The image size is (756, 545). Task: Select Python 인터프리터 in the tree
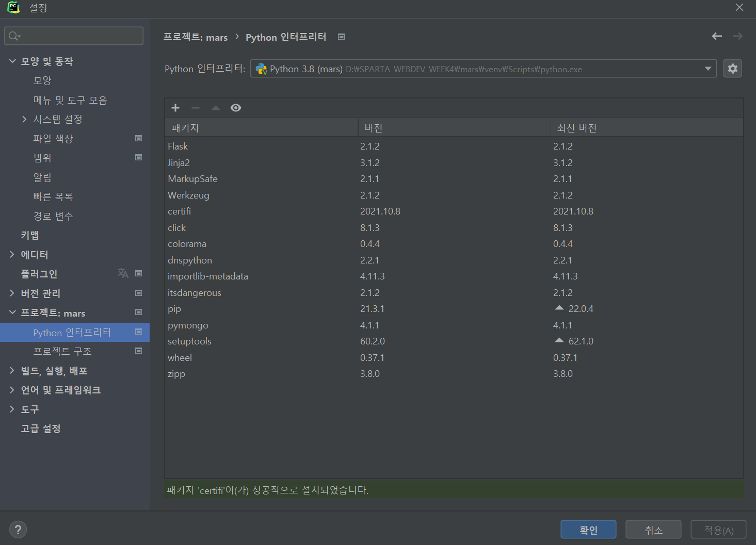tap(75, 332)
